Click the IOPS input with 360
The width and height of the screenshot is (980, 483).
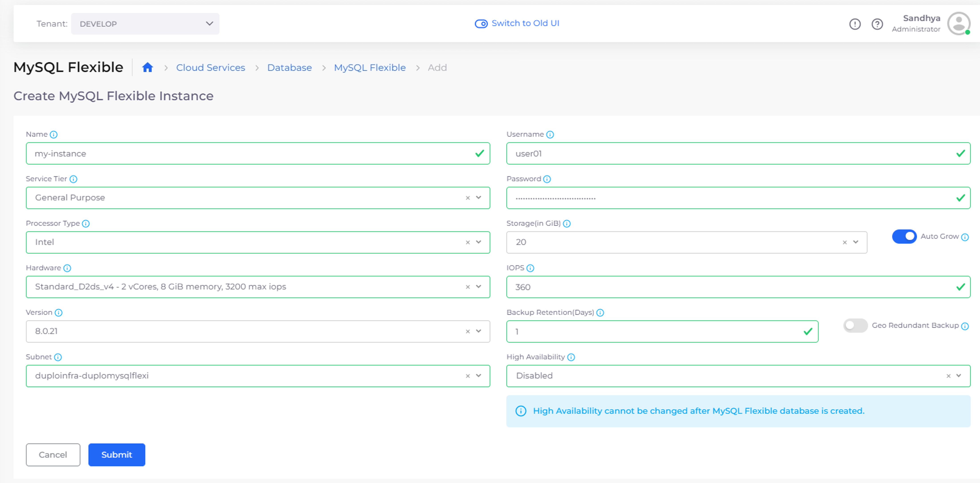(x=738, y=287)
